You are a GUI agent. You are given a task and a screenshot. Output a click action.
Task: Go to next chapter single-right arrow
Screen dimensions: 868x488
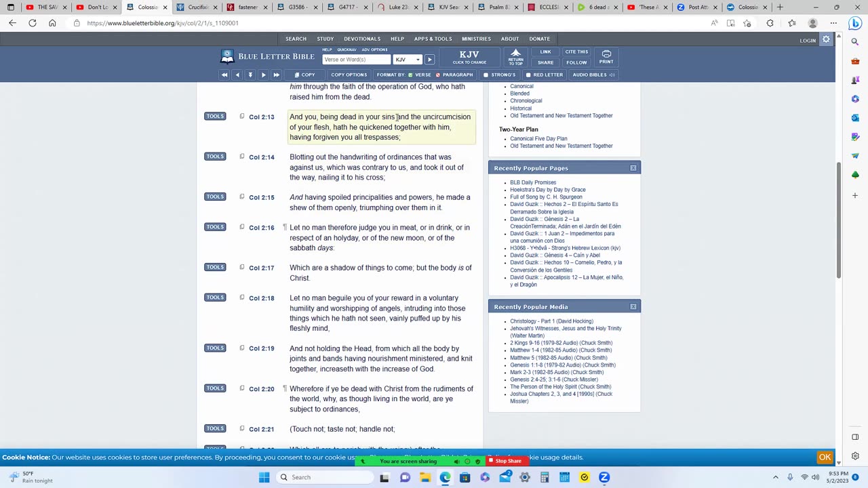pyautogui.click(x=264, y=75)
